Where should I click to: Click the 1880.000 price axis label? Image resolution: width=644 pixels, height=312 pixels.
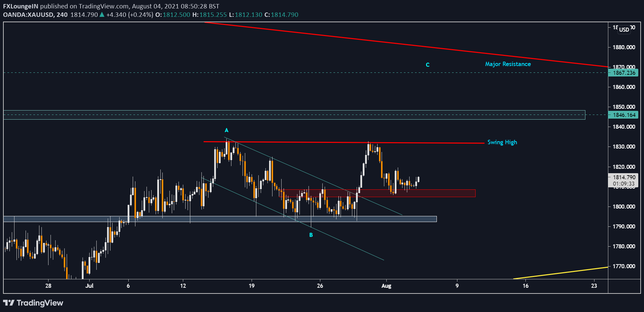(x=624, y=47)
